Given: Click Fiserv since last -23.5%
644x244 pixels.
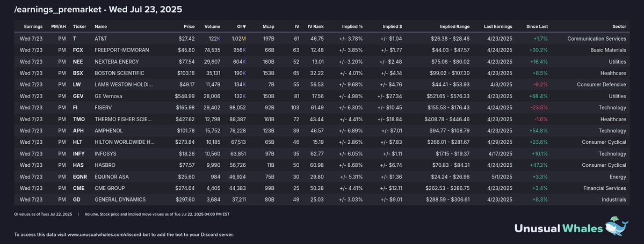Looking at the screenshot, I should (538, 107).
